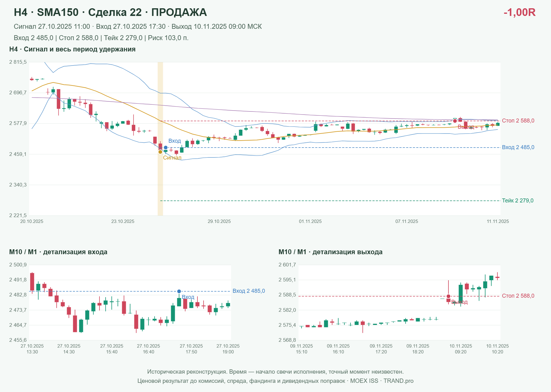
Task: Click the '2 500,9' axis label on the entry chart
Action: point(18,265)
